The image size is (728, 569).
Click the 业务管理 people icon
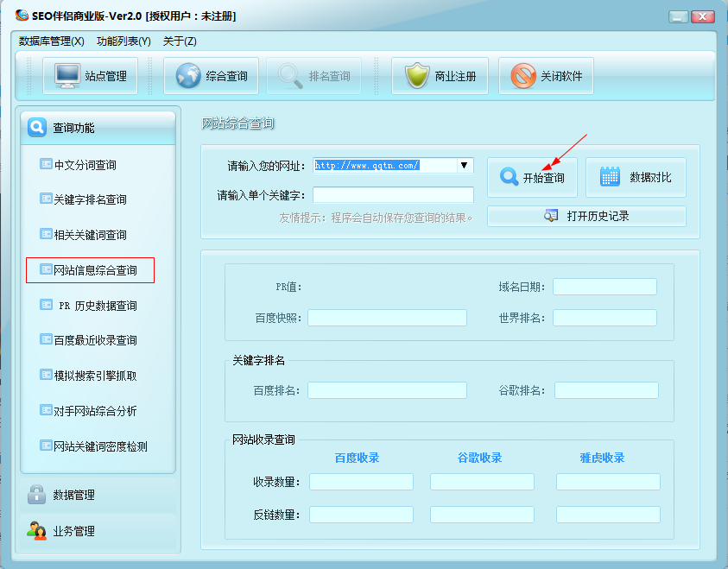(36, 530)
